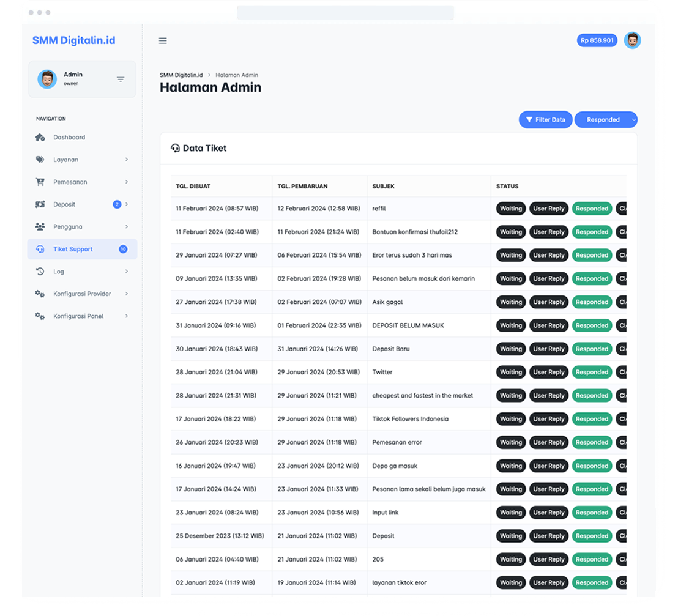
Task: Expand the Konfigurasi Panel submenu chevron
Action: click(127, 316)
